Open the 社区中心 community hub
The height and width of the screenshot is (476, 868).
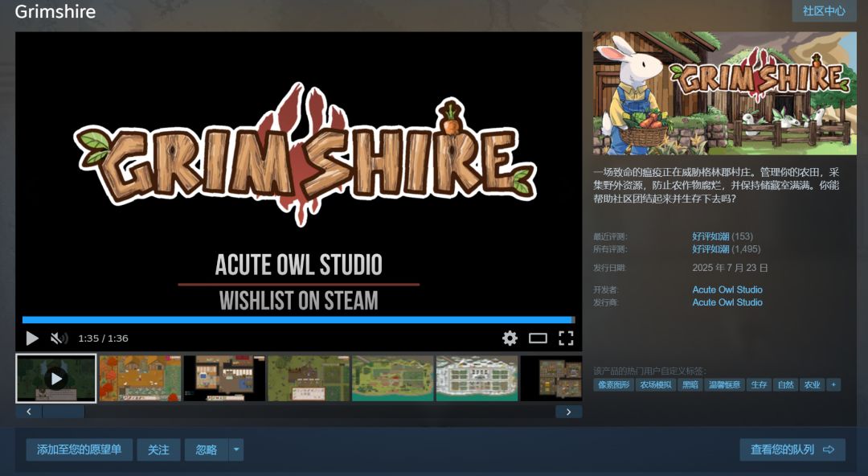click(x=825, y=11)
